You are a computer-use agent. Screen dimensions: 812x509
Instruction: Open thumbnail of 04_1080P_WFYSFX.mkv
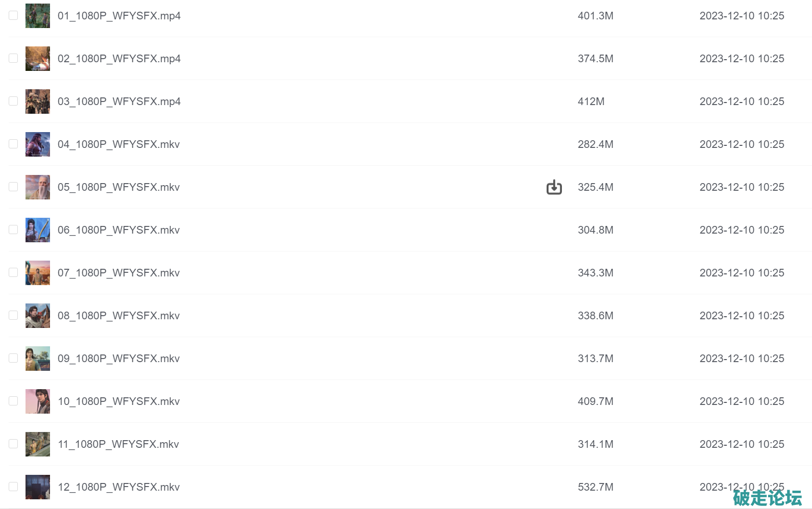(x=38, y=144)
